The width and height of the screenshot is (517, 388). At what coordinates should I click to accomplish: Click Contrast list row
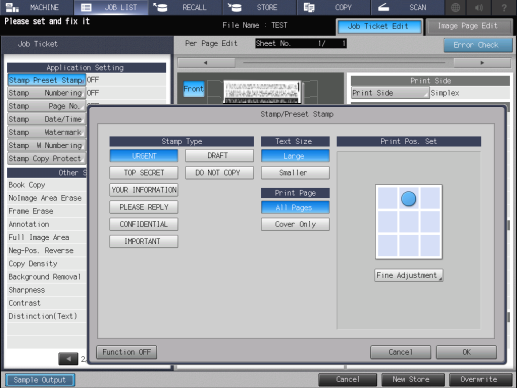click(x=47, y=303)
